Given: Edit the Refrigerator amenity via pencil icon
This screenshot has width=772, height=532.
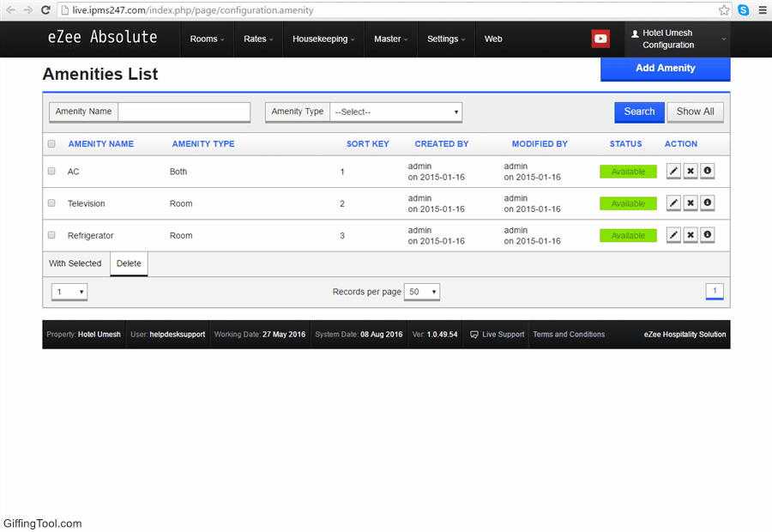Looking at the screenshot, I should (x=673, y=235).
